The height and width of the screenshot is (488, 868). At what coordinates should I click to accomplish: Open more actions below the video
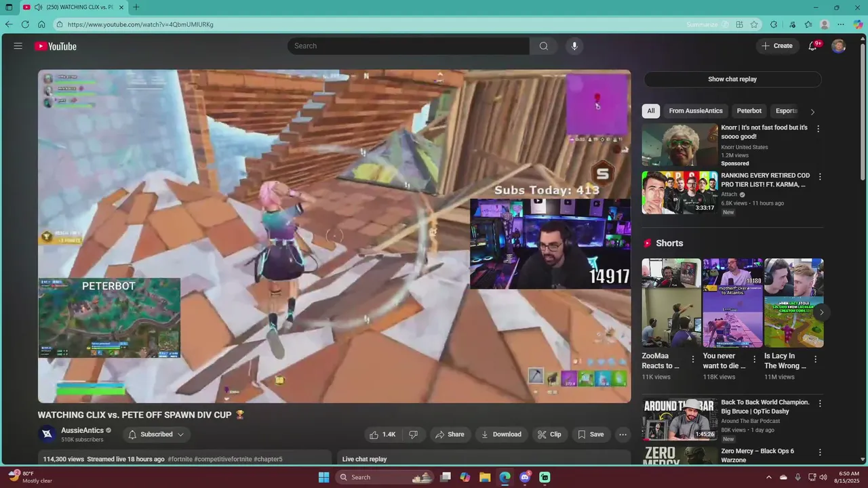tap(623, 434)
